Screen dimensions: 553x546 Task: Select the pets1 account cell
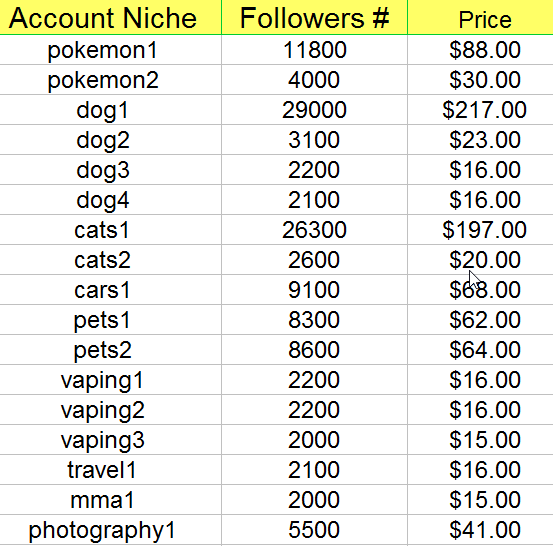(110, 320)
